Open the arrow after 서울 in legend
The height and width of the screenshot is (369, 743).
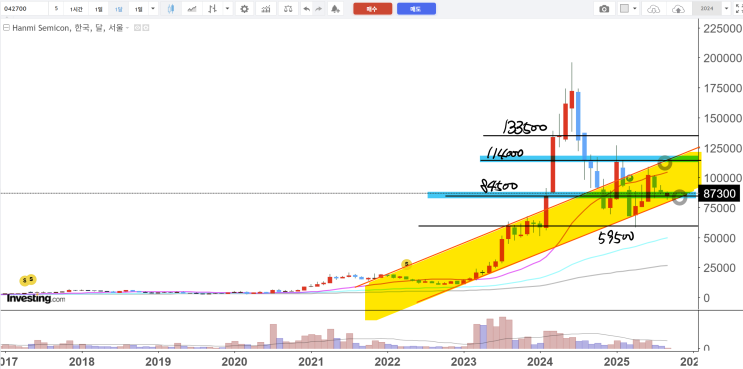coord(128,28)
